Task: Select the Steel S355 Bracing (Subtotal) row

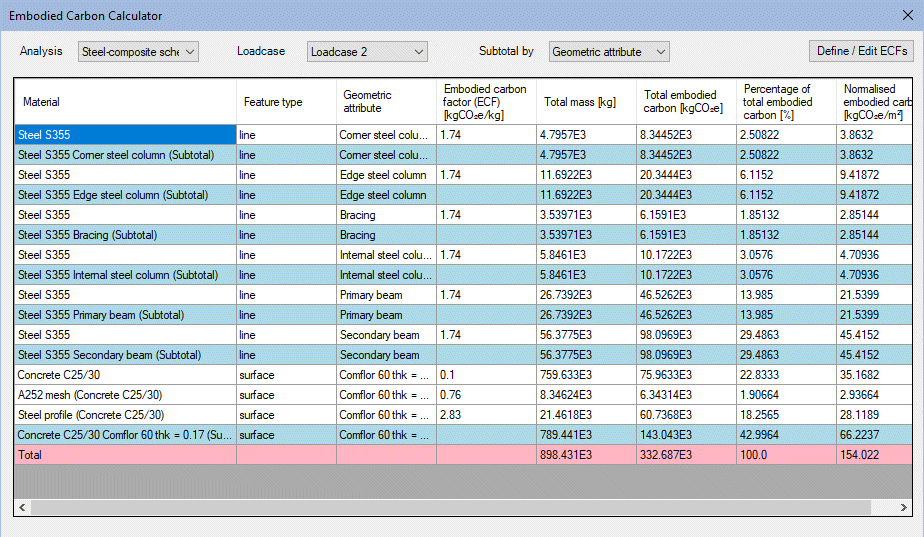Action: tap(125, 235)
